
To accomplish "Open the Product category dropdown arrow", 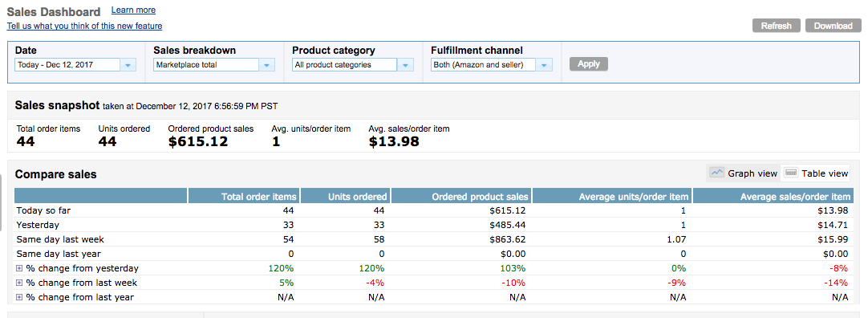I will tap(405, 65).
